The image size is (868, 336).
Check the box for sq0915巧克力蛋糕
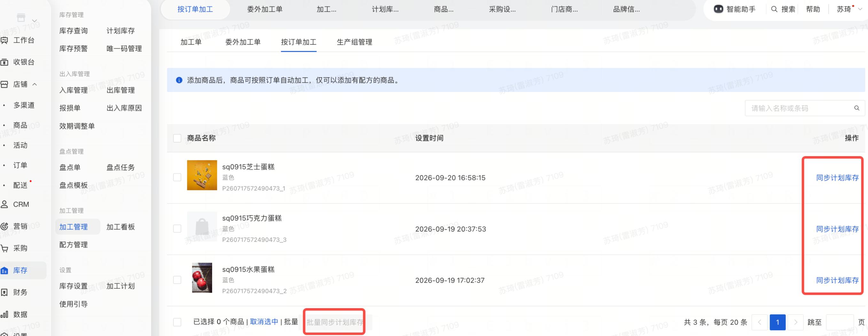(177, 229)
